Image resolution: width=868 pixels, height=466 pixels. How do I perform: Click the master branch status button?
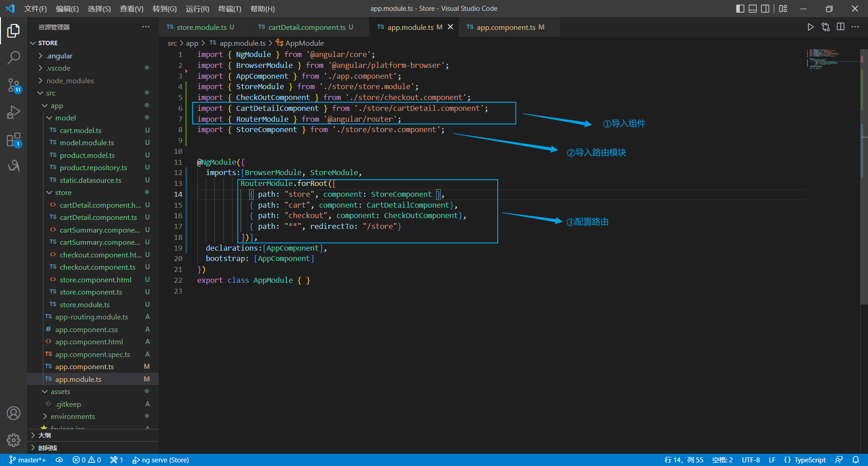(x=28, y=460)
